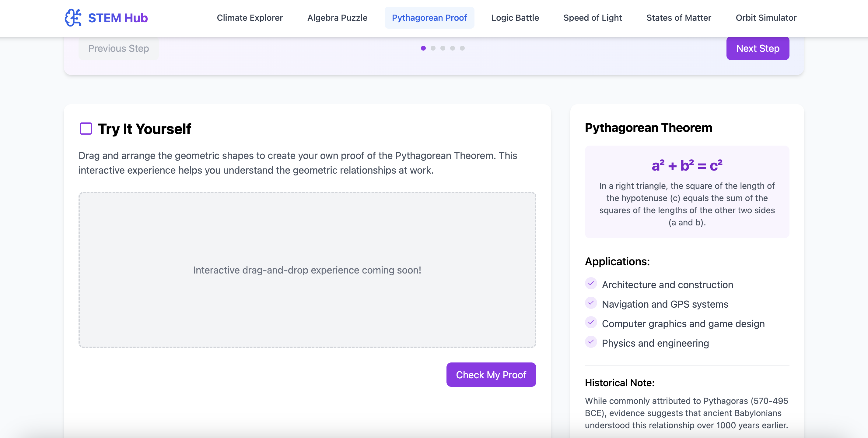The image size is (868, 438).
Task: Click the Previous Step button
Action: coord(119,48)
